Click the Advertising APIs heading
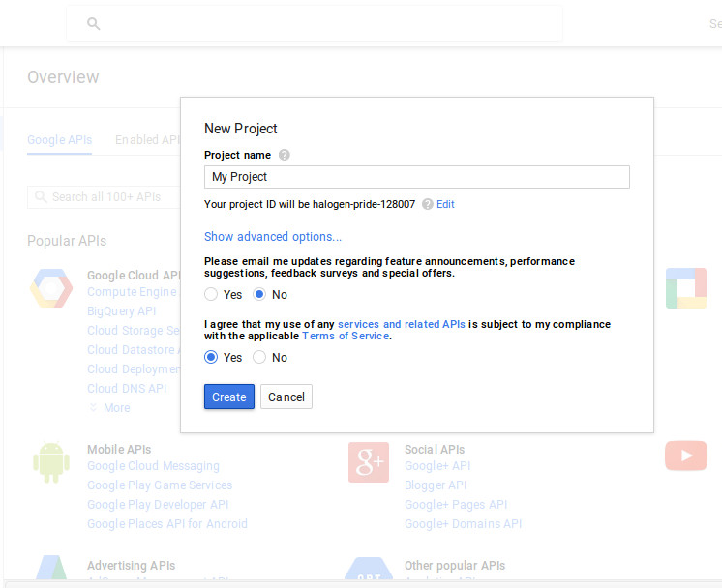 [x=132, y=566]
